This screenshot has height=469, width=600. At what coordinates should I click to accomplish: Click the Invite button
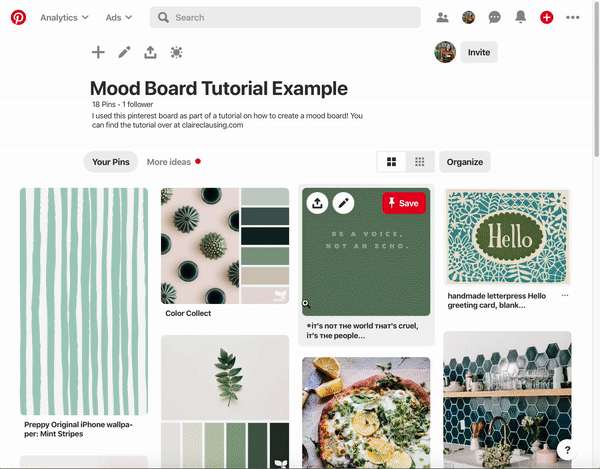[x=479, y=52]
